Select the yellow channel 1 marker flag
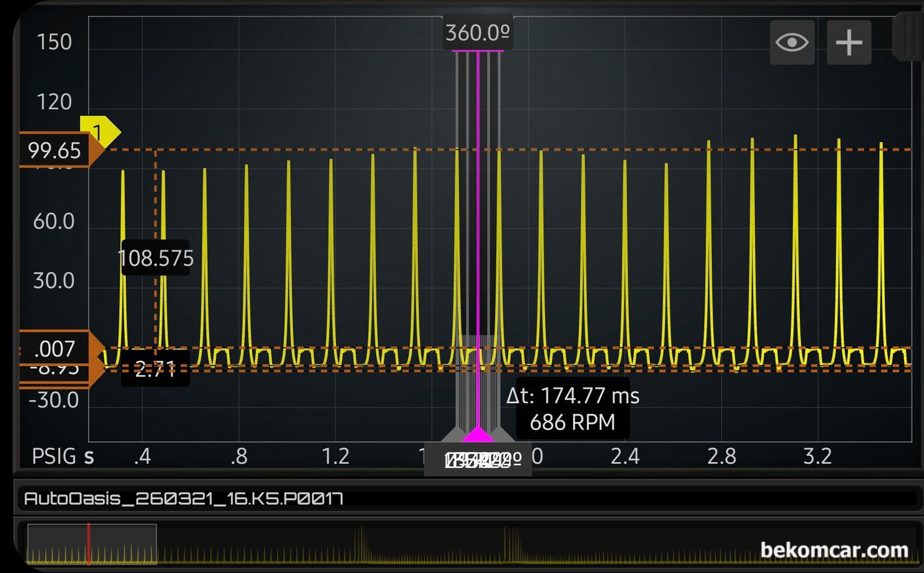Viewport: 924px width, 573px height. click(100, 132)
